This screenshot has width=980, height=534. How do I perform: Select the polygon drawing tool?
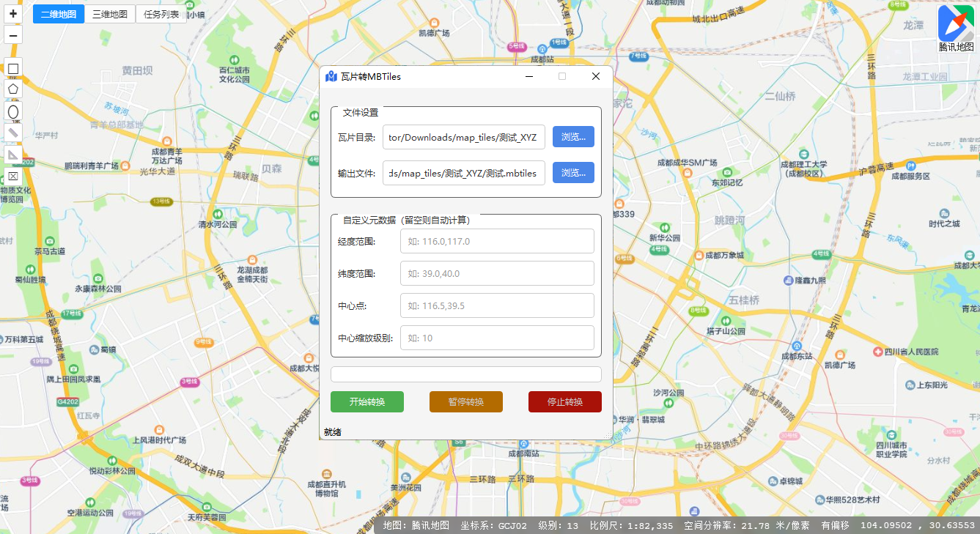(13, 89)
